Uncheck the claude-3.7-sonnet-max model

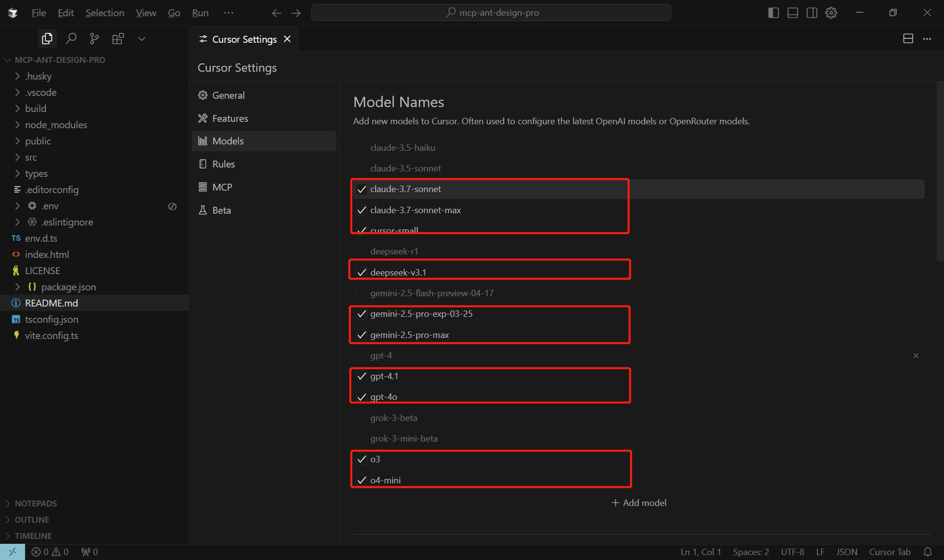(x=361, y=210)
